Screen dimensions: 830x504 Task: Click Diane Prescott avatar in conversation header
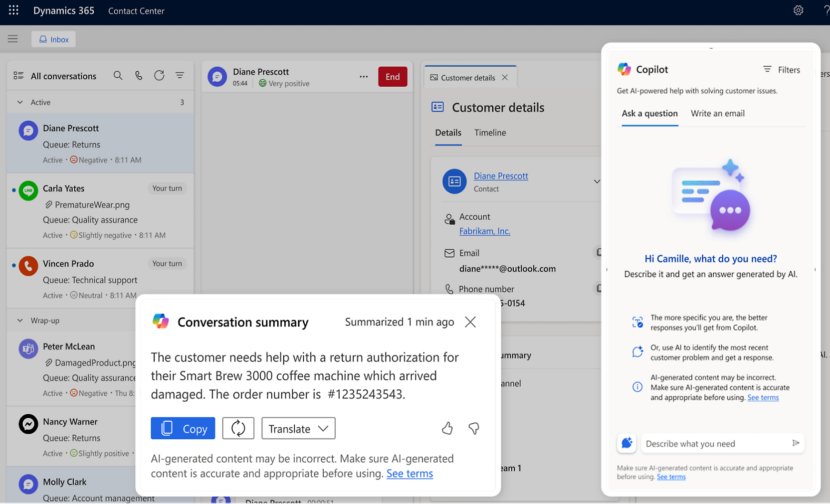tap(217, 77)
